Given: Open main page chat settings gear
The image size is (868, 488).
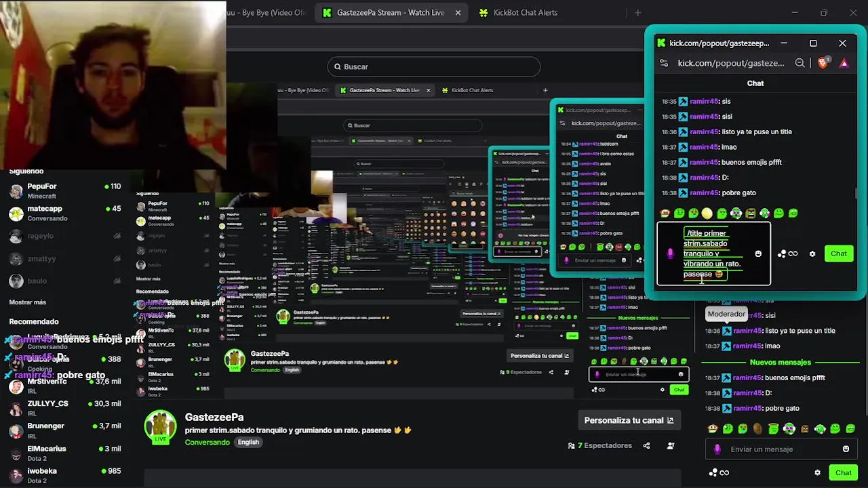Looking at the screenshot, I should pyautogui.click(x=817, y=472).
